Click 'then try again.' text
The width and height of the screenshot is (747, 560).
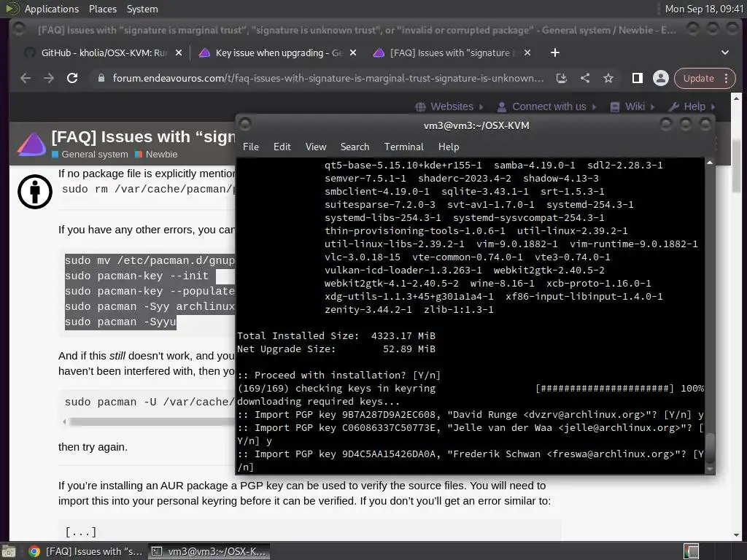click(x=93, y=447)
